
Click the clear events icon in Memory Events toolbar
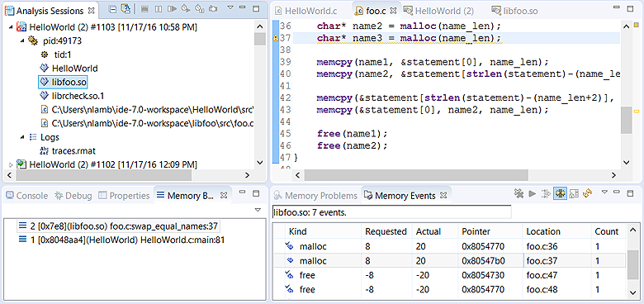(519, 193)
